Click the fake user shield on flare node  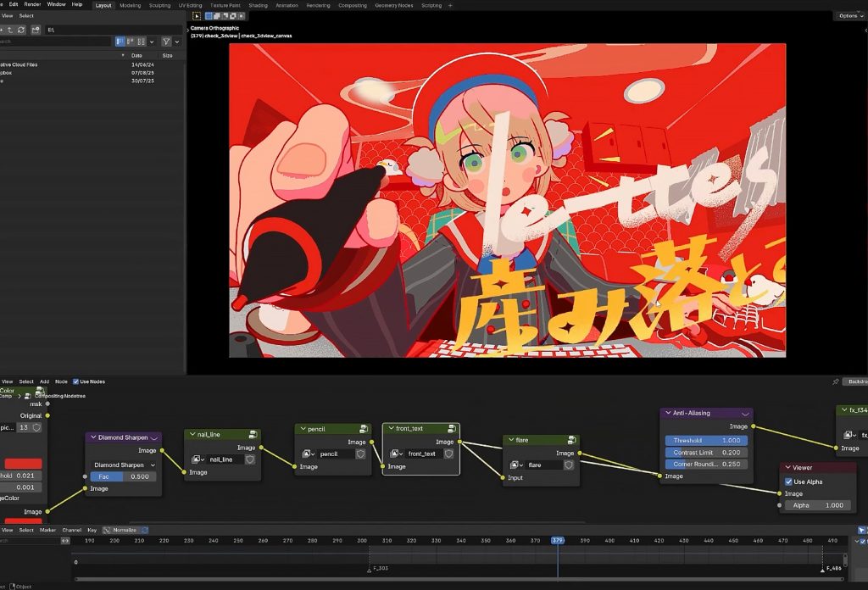tap(569, 465)
